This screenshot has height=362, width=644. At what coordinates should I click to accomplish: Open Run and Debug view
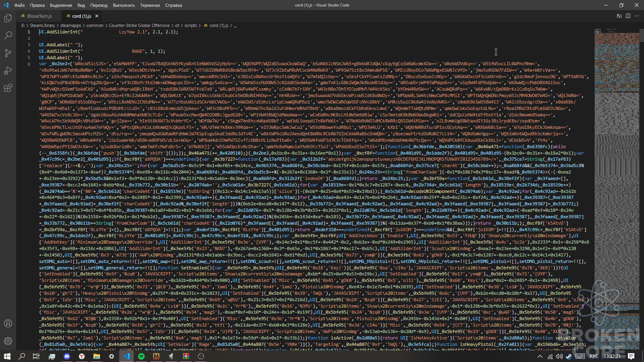8,70
